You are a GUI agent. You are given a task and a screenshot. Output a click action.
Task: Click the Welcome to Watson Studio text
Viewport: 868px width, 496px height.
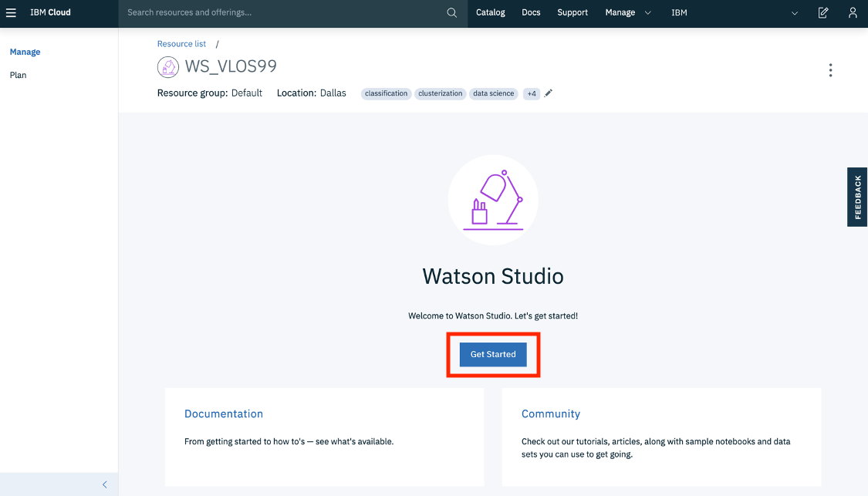click(493, 315)
